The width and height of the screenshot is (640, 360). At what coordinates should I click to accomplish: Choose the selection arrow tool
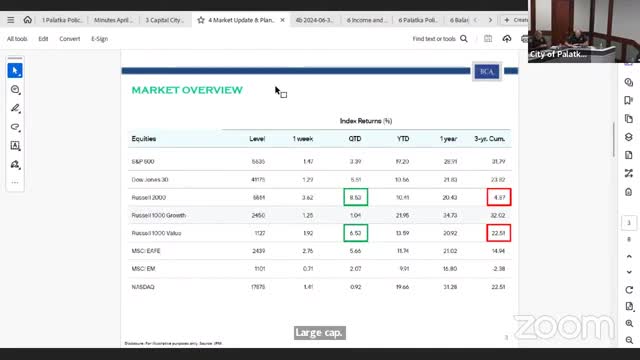[x=15, y=71]
